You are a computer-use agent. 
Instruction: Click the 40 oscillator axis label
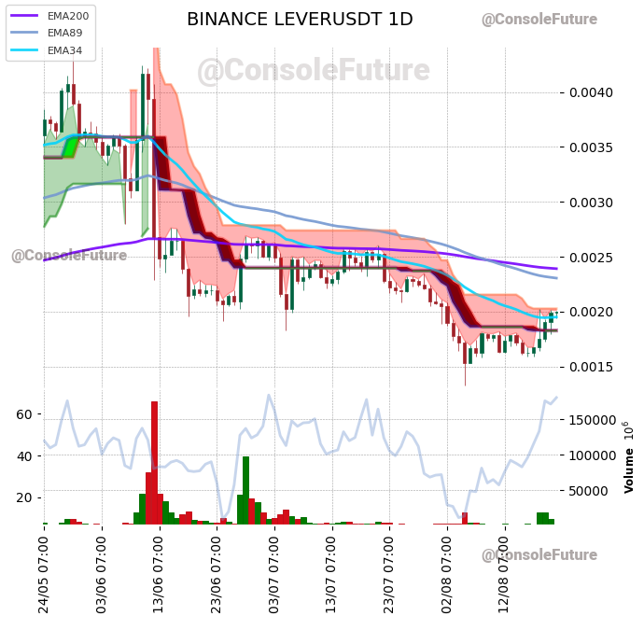point(24,456)
